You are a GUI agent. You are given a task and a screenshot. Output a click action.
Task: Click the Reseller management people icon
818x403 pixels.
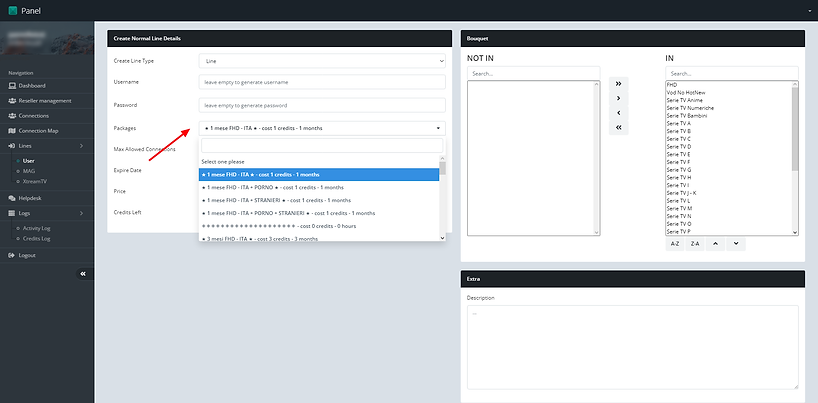13,101
